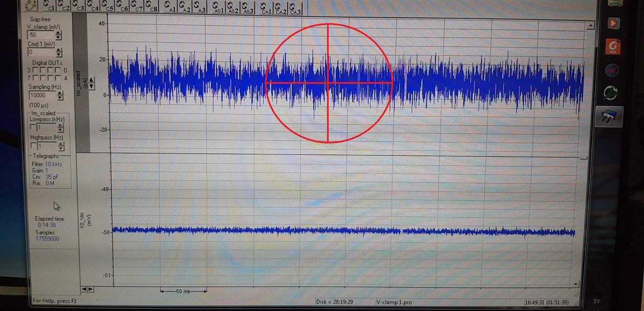Click the Elapsed time value 0:14:38
Image resolution: width=644 pixels, height=311 pixels.
47,225
